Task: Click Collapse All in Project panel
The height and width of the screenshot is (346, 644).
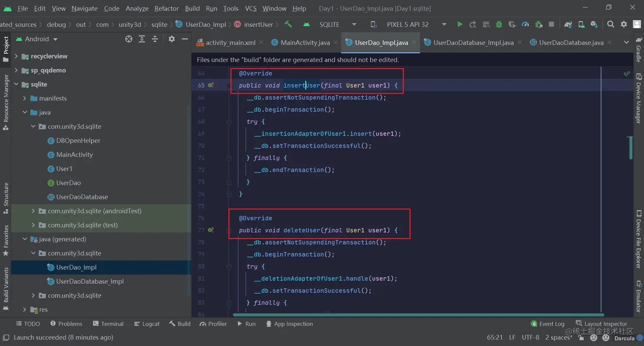Action: click(x=155, y=39)
